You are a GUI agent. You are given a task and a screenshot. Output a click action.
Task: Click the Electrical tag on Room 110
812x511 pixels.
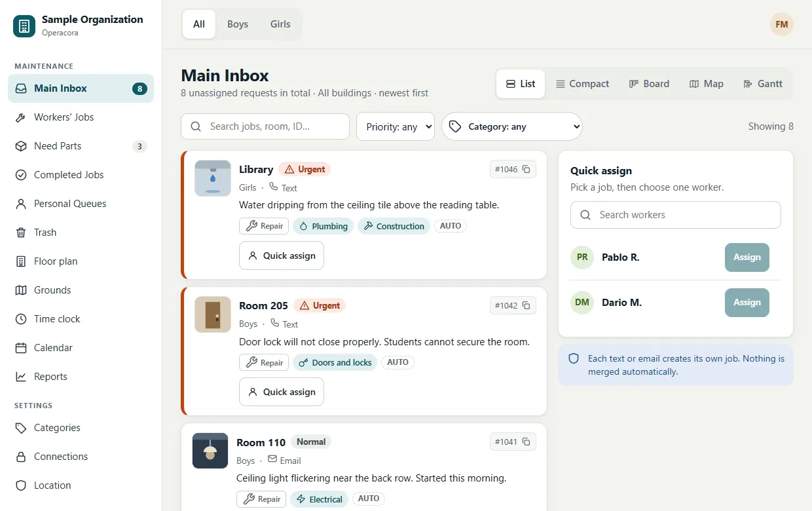coord(319,499)
